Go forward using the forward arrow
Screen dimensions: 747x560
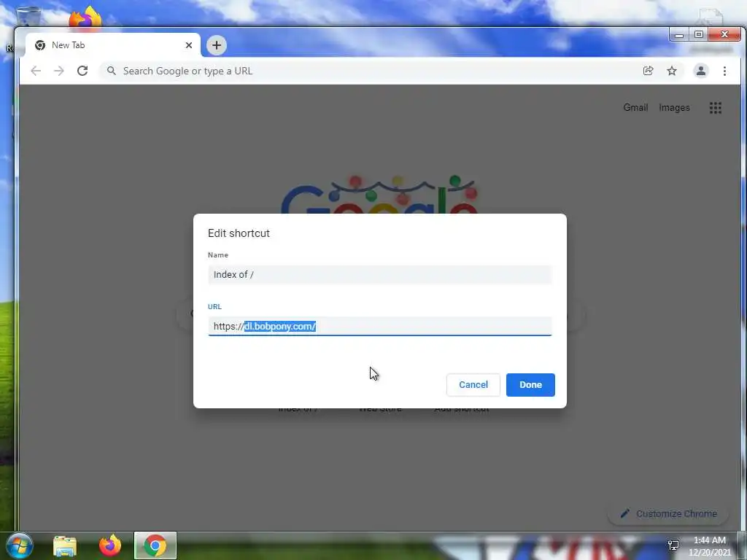[x=58, y=71]
